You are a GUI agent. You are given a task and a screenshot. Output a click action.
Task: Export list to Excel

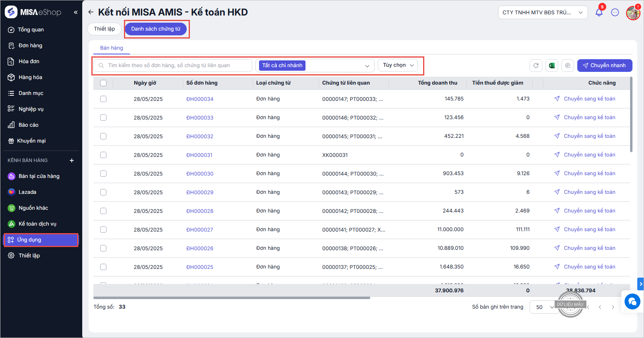(552, 66)
